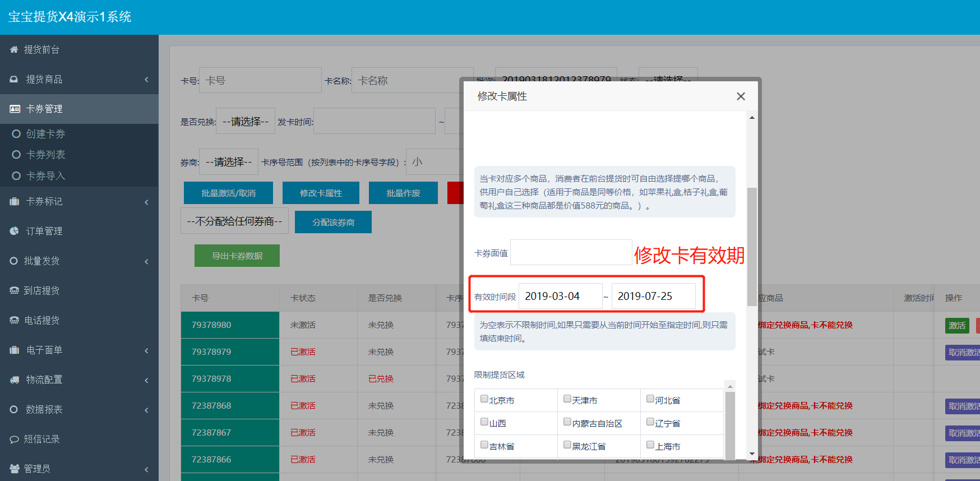Image resolution: width=980 pixels, height=481 pixels.
Task: Open the 券商 selection dropdown
Action: [229, 162]
